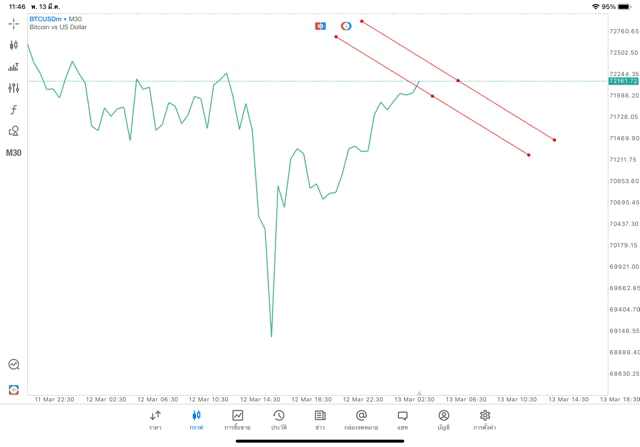Switch to the quotes tab
640x447 pixels.
pos(155,420)
